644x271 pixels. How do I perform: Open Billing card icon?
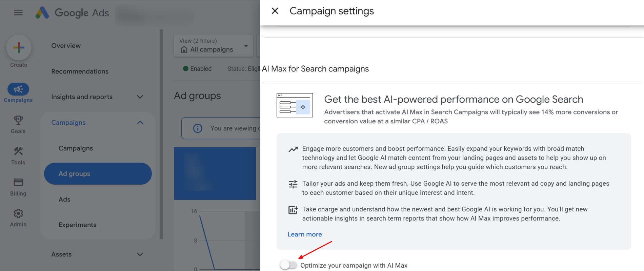pos(18,183)
